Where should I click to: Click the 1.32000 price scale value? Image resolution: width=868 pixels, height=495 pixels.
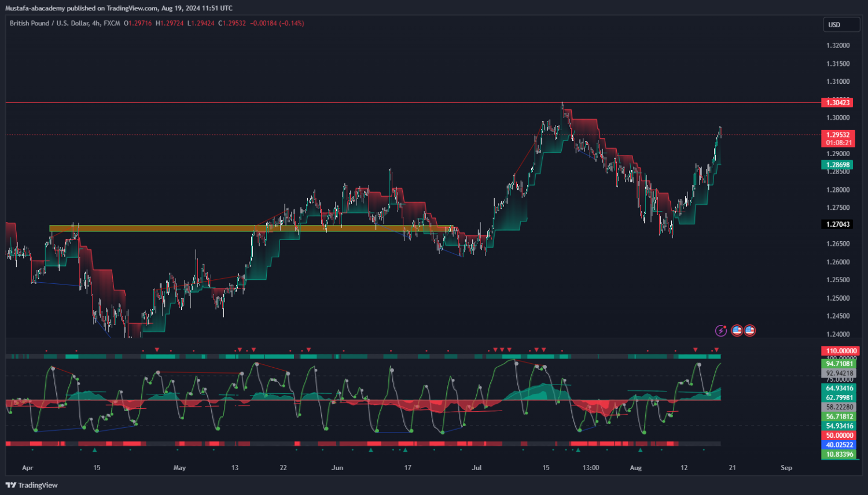point(838,46)
